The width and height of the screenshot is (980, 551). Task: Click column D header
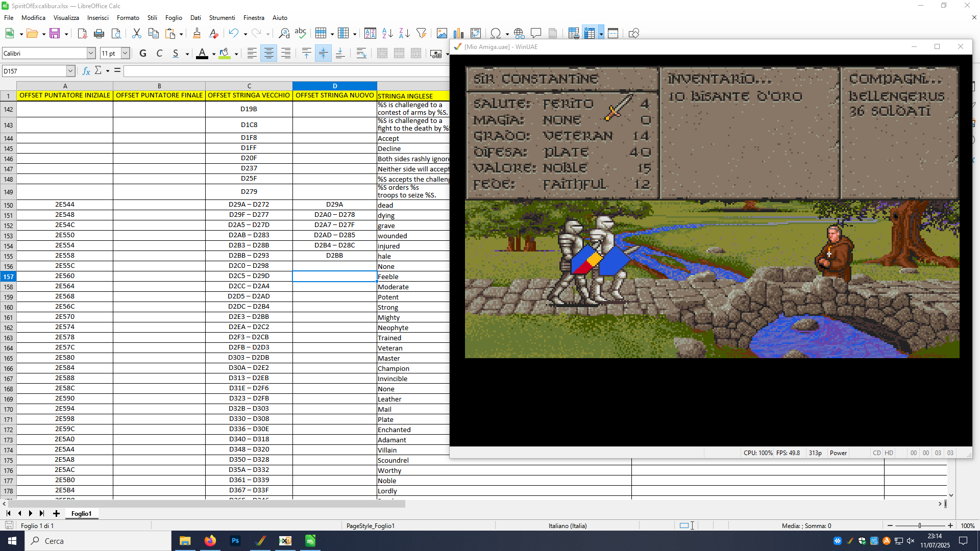tap(335, 86)
